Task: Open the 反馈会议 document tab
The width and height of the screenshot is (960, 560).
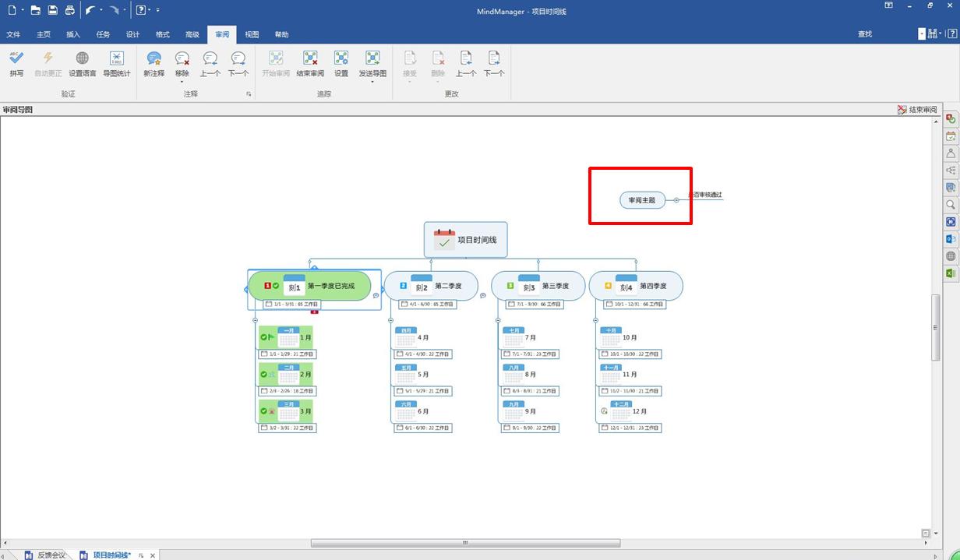Action: coord(51,555)
